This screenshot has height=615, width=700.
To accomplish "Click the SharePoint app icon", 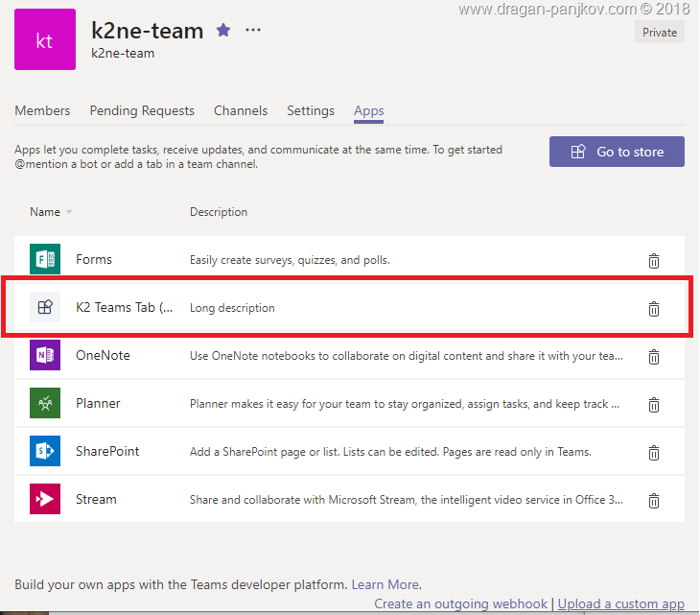I will (x=45, y=452).
